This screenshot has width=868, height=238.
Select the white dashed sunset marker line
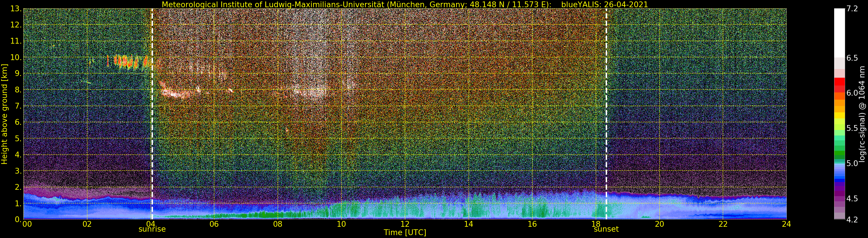(x=606, y=114)
